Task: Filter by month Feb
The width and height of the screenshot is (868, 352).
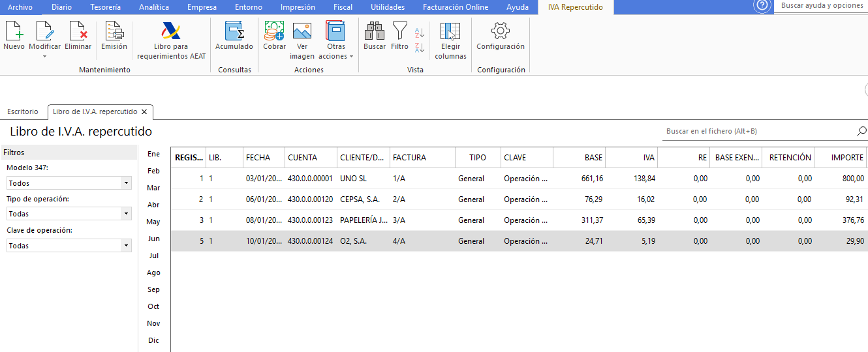Action: (x=153, y=171)
